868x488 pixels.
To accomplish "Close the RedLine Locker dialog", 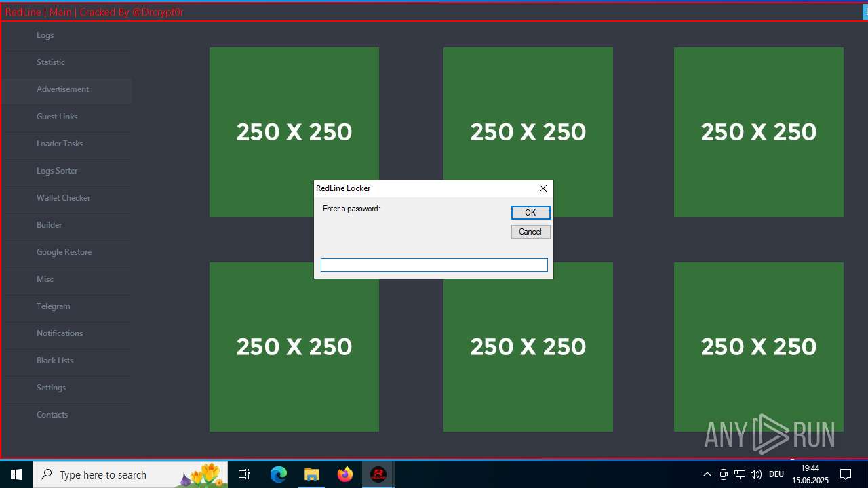I will (543, 188).
